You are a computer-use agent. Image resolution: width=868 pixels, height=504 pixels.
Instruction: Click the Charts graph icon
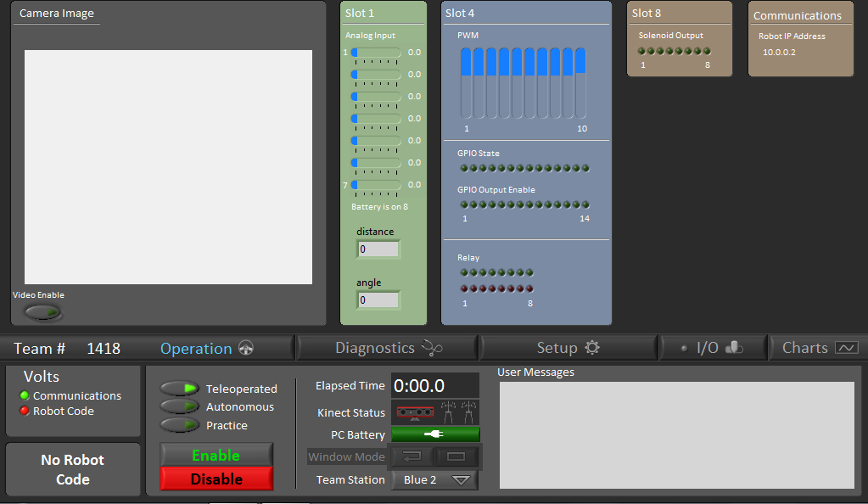pyautogui.click(x=847, y=348)
